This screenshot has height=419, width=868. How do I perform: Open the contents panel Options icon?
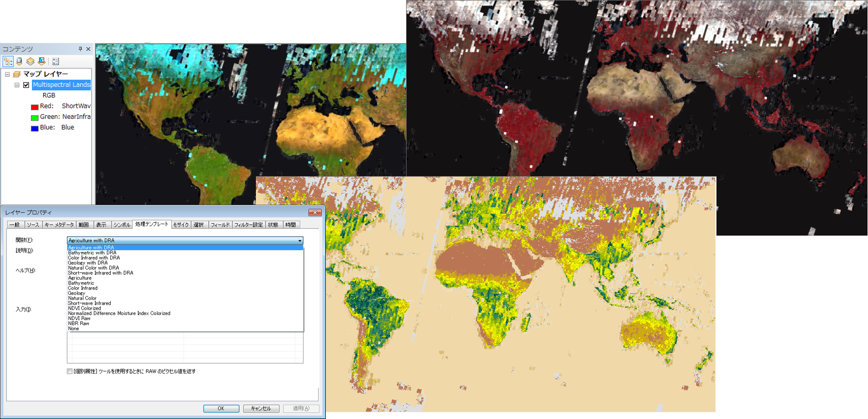pos(56,61)
